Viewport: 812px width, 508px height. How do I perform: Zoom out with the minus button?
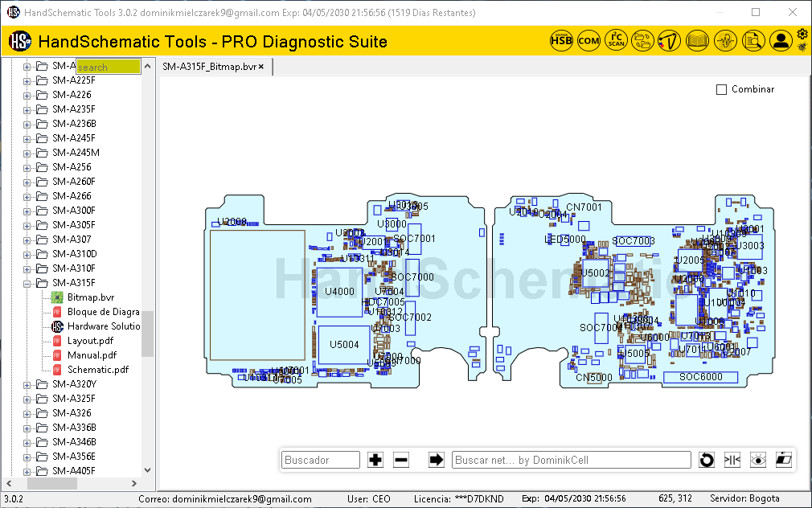click(401, 460)
